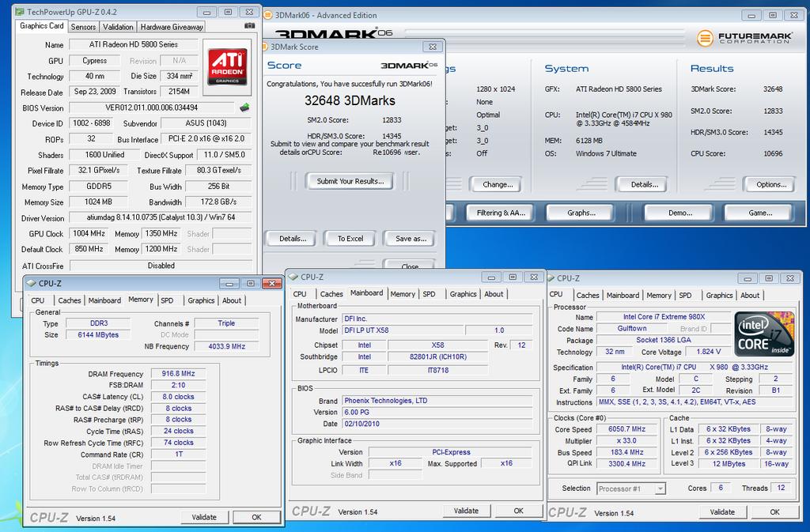Click OK in CPU-Z Memory window
The width and height of the screenshot is (810, 532).
pos(256,517)
